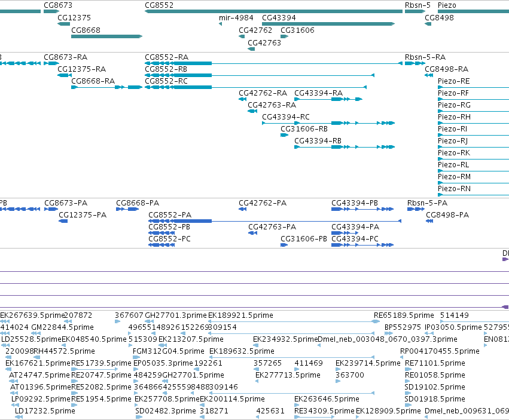The height and width of the screenshot is (420, 509).
Task: Click the teal CG43394 gene bar
Action: click(328, 24)
